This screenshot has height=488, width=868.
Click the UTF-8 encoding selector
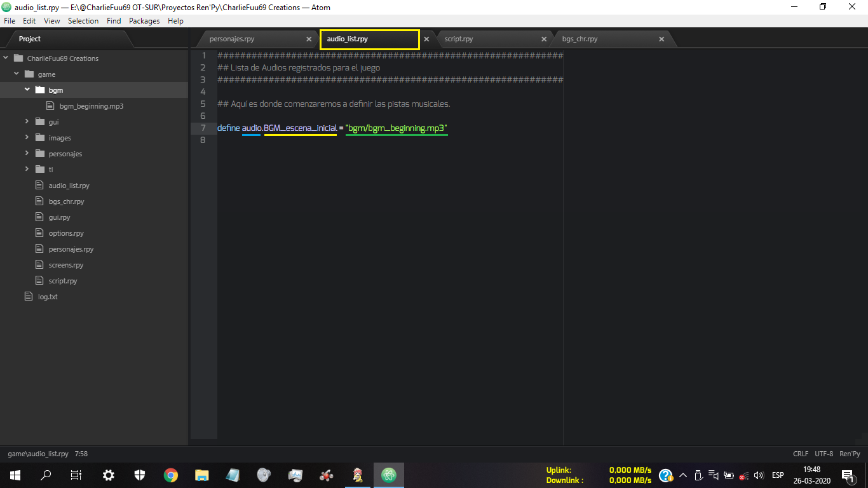824,454
